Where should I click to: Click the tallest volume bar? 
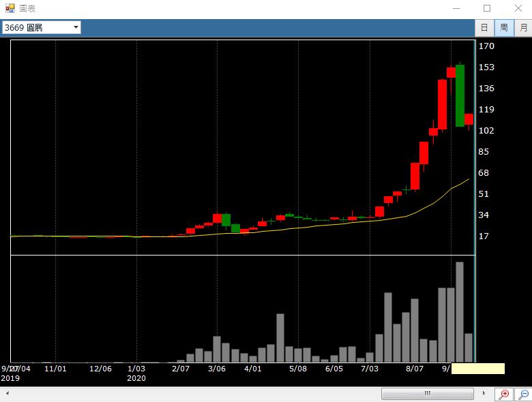(460, 312)
